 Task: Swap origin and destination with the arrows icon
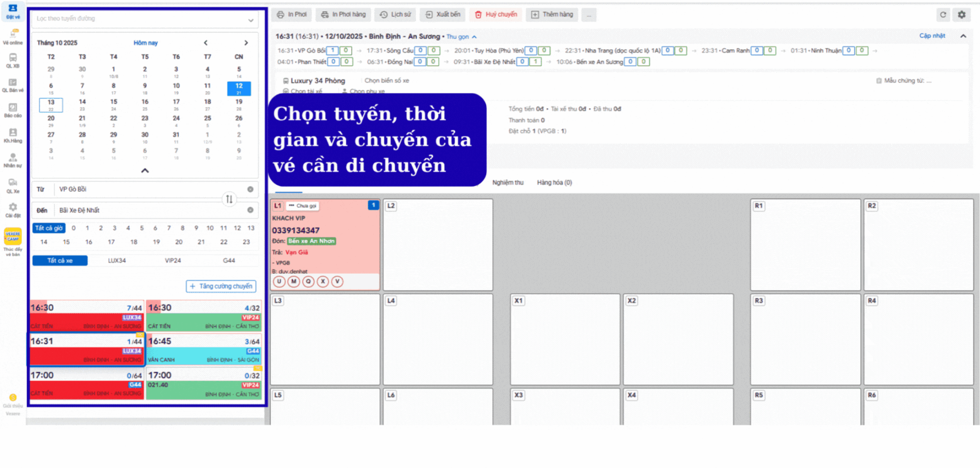pos(229,199)
